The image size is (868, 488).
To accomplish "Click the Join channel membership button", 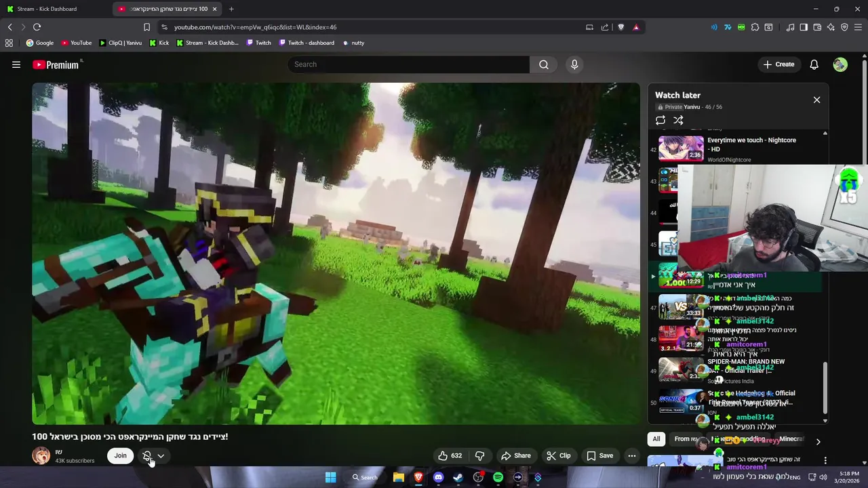I will pos(120,455).
